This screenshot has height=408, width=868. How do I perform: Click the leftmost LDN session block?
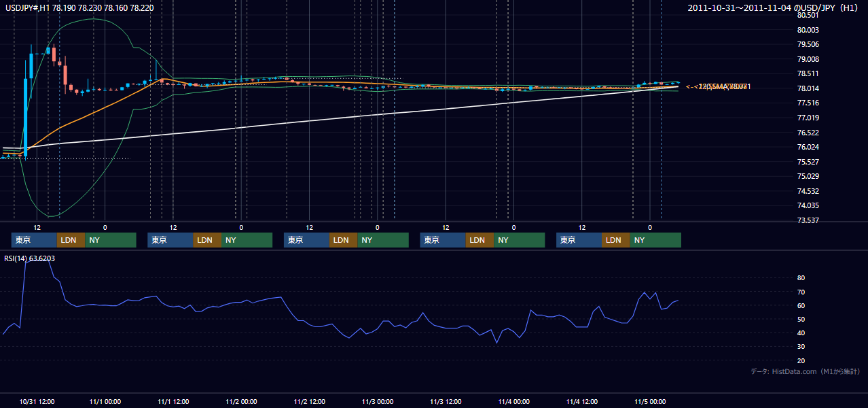(71, 240)
